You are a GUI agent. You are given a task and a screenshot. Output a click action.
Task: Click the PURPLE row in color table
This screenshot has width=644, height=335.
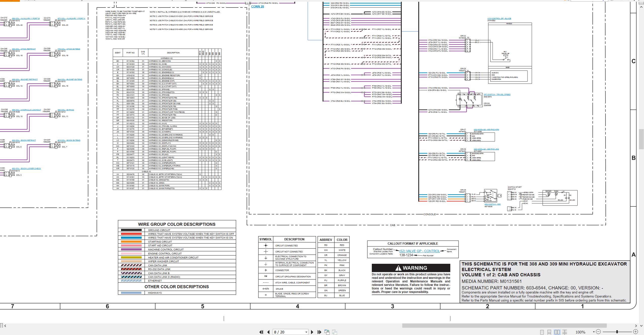(334, 280)
